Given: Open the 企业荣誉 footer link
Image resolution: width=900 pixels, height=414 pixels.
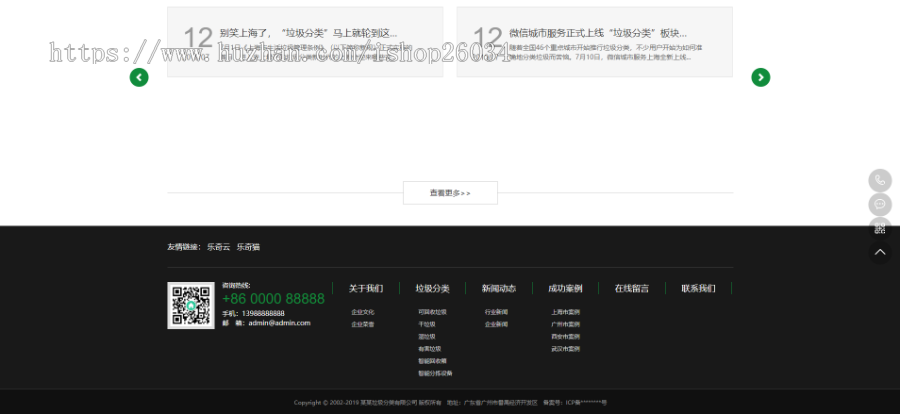Looking at the screenshot, I should click(x=363, y=324).
